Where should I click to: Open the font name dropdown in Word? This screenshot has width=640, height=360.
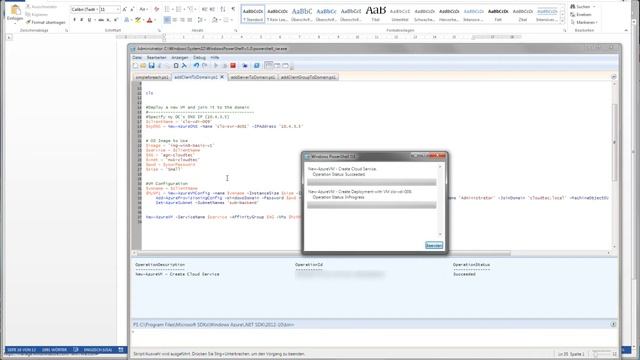coord(97,9)
